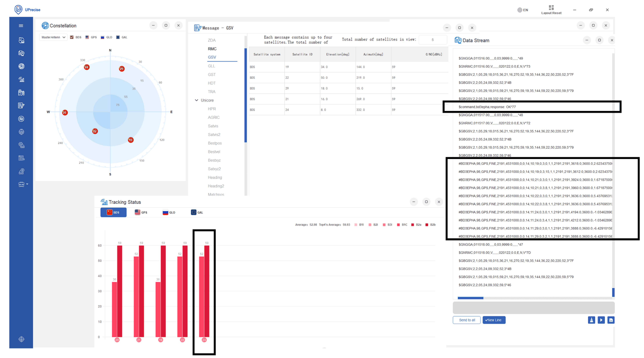This screenshot has width=644, height=358.
Task: Open the Constellation view from sidebar
Action: coord(21,66)
